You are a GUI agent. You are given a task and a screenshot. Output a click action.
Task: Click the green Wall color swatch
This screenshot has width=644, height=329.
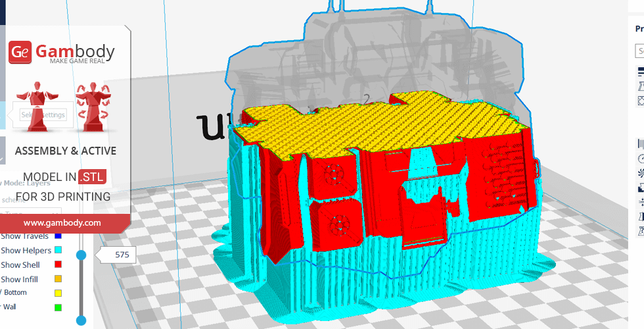58,307
